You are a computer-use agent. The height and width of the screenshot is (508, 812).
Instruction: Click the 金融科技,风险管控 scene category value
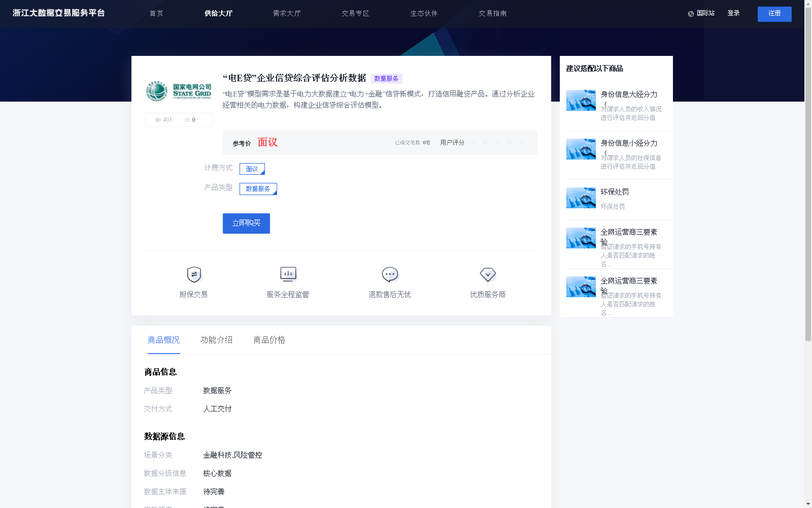(x=232, y=455)
